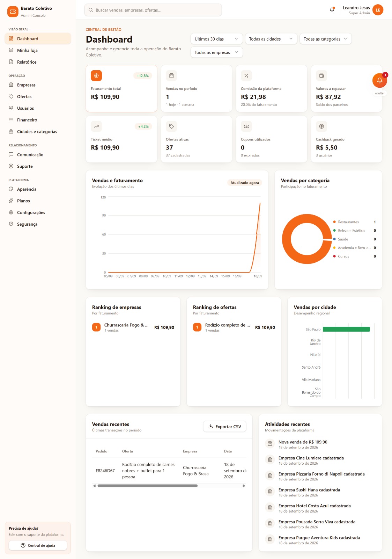Image resolution: width=392 pixels, height=559 pixels.
Task: Click the Vendas recentes horizontal scrollbar
Action: [x=148, y=486]
